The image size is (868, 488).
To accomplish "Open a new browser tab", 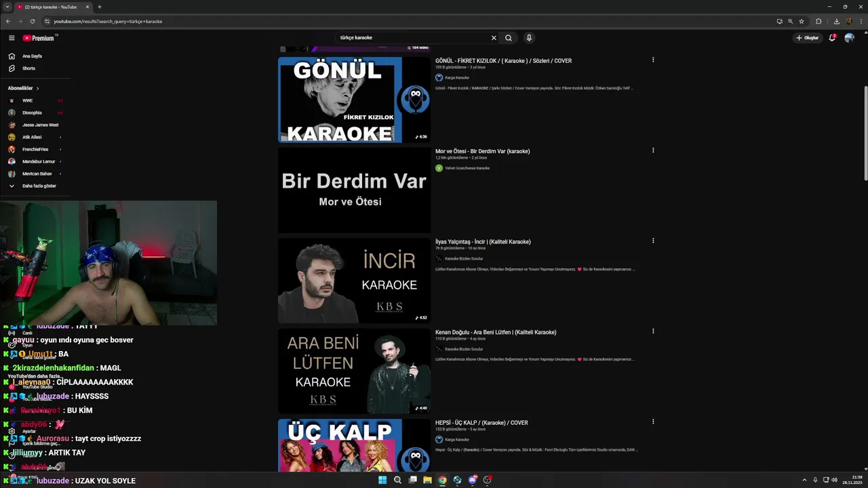I will (x=100, y=7).
